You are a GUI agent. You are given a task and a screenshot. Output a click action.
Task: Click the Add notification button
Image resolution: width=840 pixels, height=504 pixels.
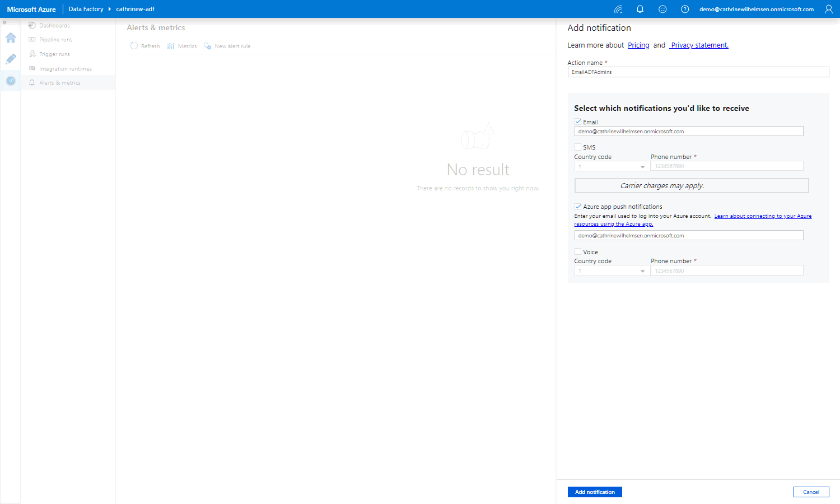pos(595,492)
